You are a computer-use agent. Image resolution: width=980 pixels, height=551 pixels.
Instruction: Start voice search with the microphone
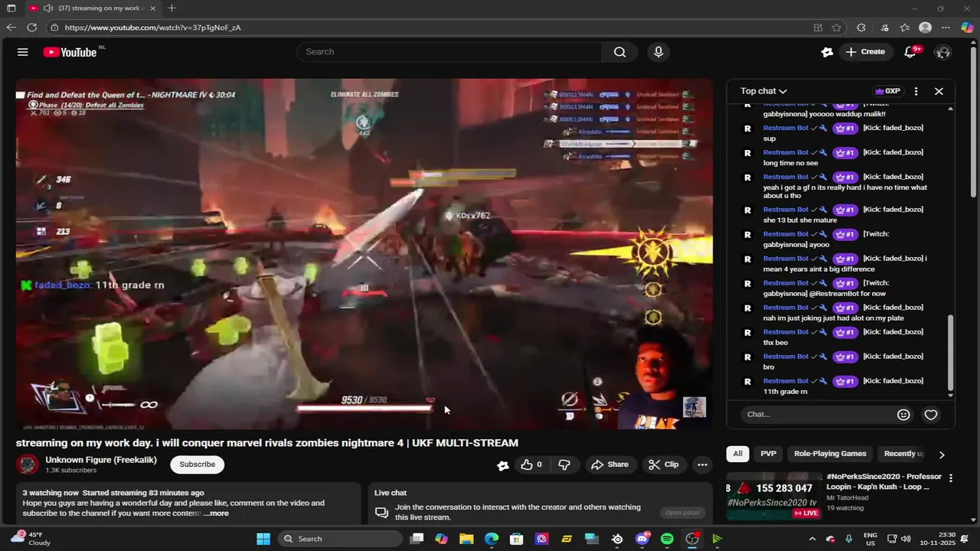point(658,52)
